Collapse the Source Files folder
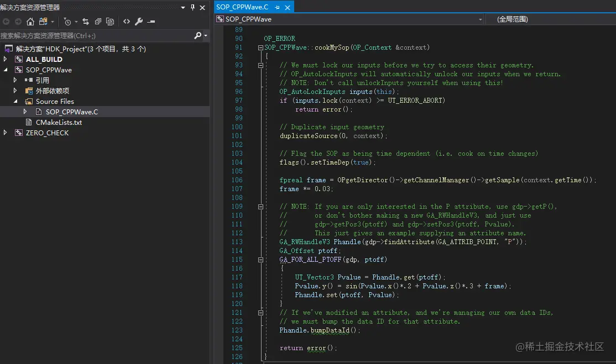Viewport: 616px width, 364px height. click(x=15, y=101)
